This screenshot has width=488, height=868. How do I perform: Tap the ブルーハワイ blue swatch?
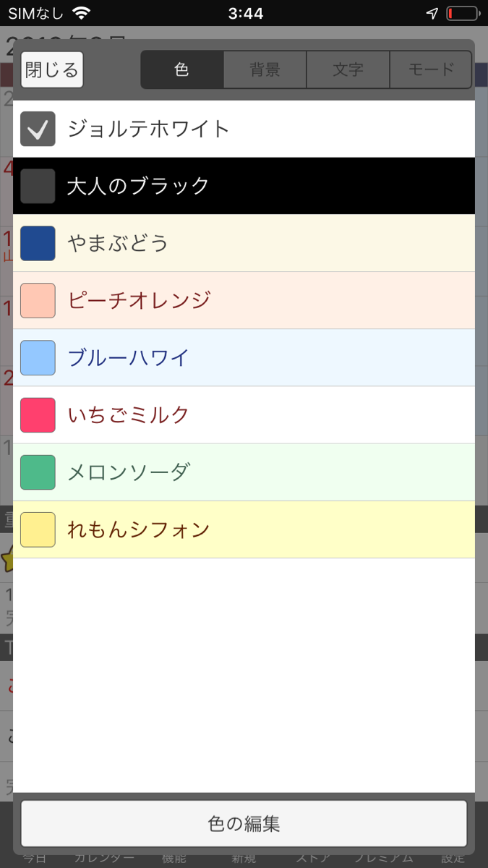point(37,357)
